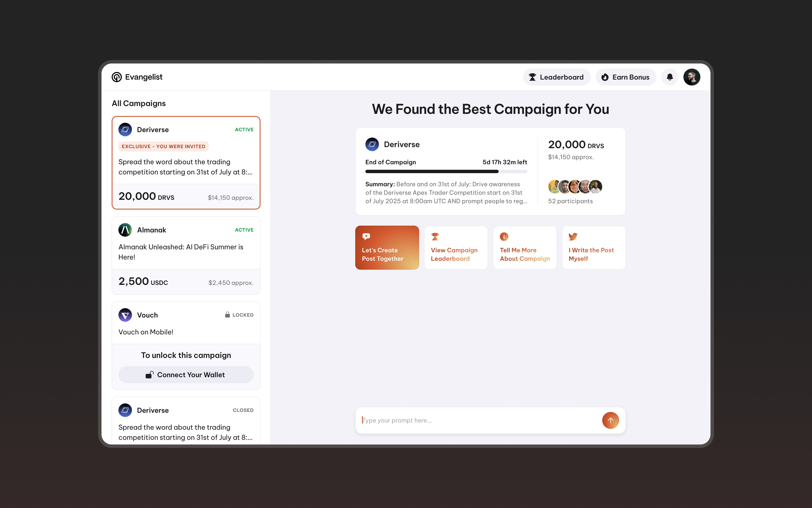The height and width of the screenshot is (508, 812).
Task: Click the All Campaigns heading
Action: [x=139, y=103]
